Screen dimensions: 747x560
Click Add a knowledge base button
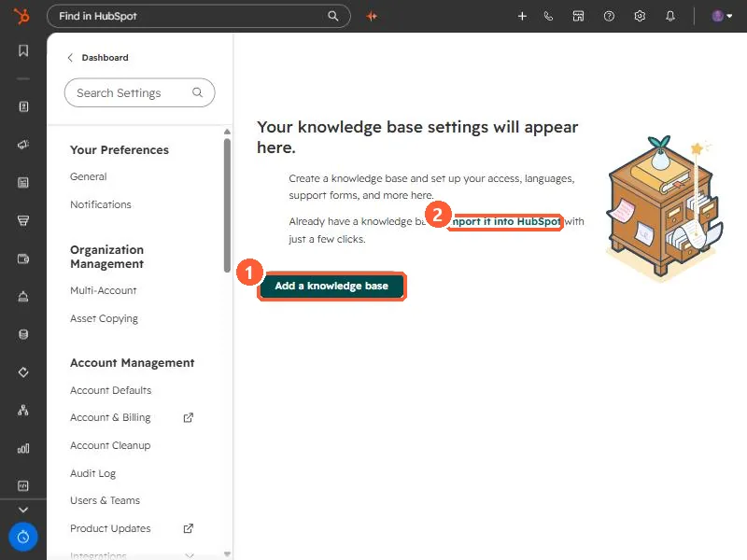point(331,287)
